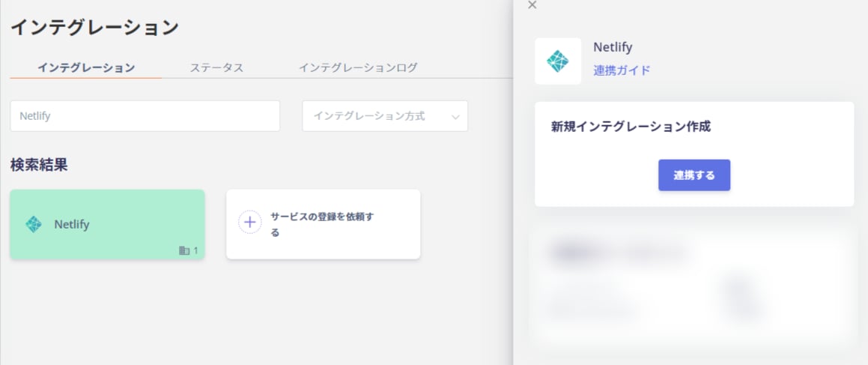Viewport: 868px width, 365px height.
Task: Click the Netlify diamond icon in result card
Action: pyautogui.click(x=34, y=224)
